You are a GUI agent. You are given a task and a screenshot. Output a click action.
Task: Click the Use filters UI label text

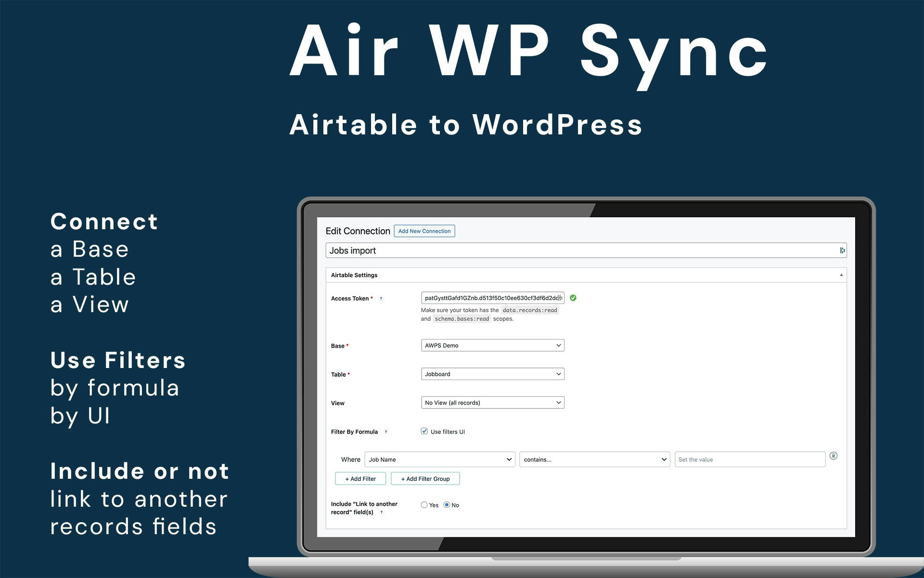pos(448,432)
